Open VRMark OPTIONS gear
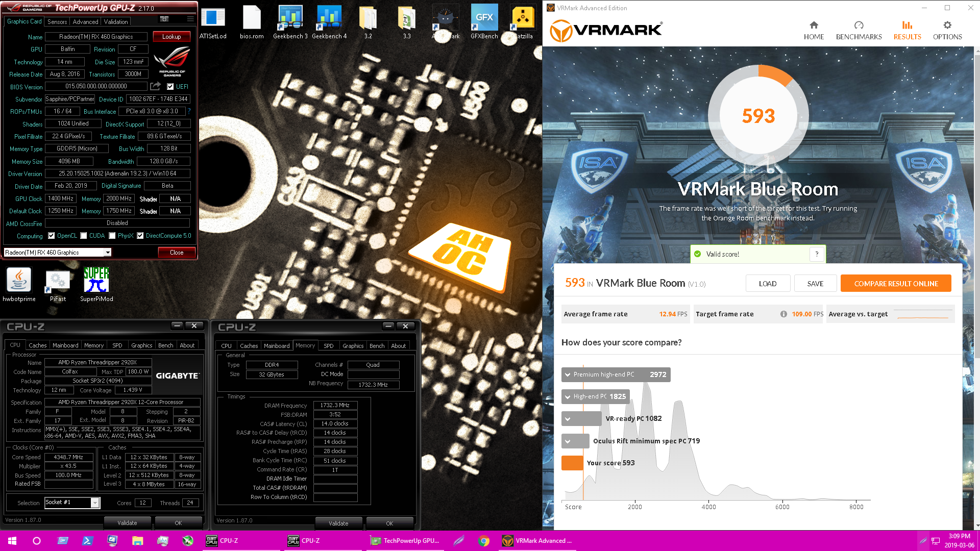The height and width of the screenshot is (551, 980). coord(947,31)
